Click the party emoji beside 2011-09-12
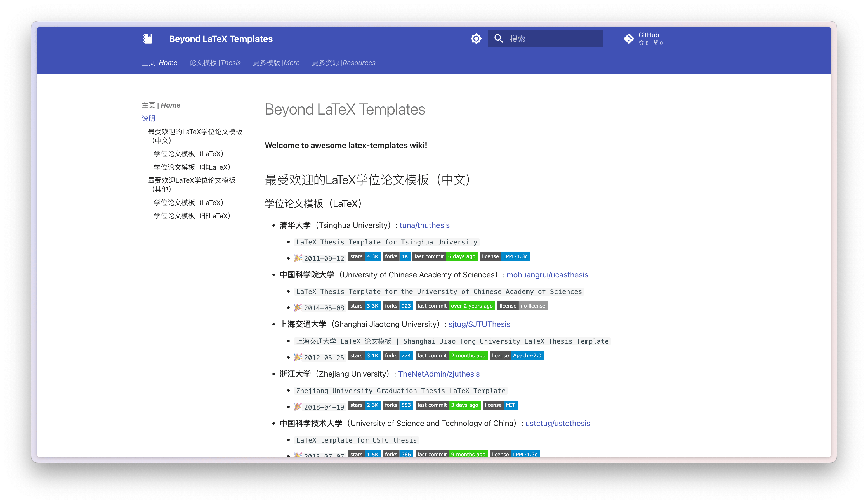Viewport: 868px width, 504px height. pos(298,258)
